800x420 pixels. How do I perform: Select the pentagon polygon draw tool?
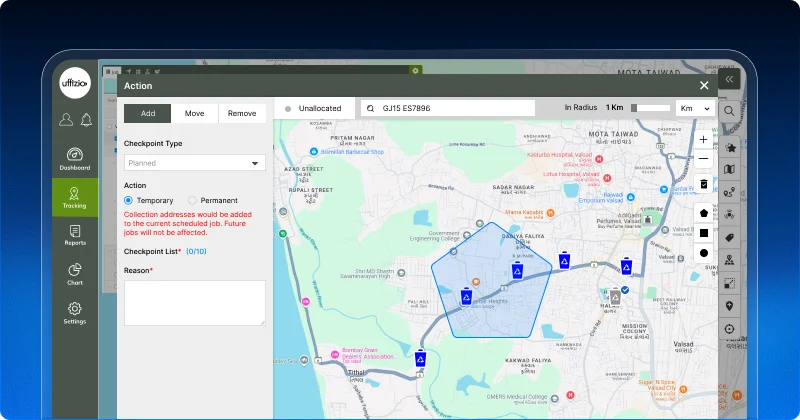704,213
